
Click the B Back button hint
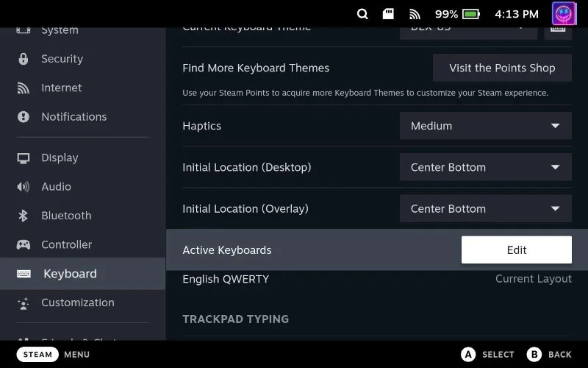(x=549, y=355)
